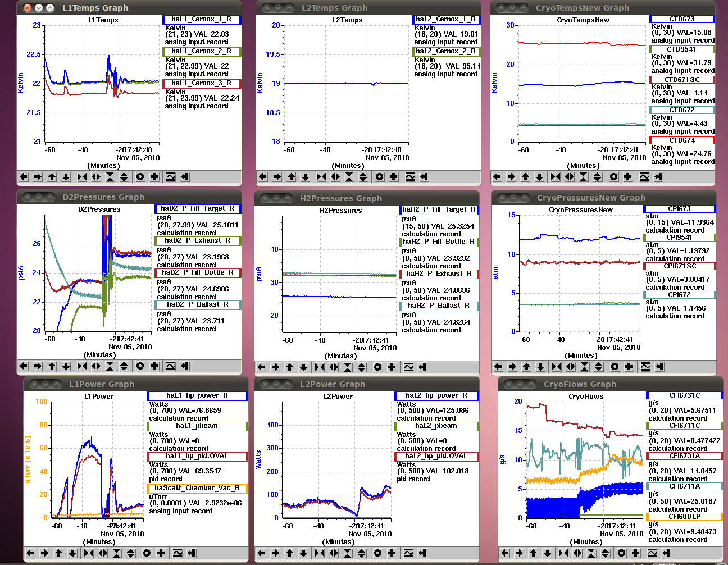Click the circle auto-scale icon in L1Temps Graph
The image size is (728, 565).
(x=140, y=177)
